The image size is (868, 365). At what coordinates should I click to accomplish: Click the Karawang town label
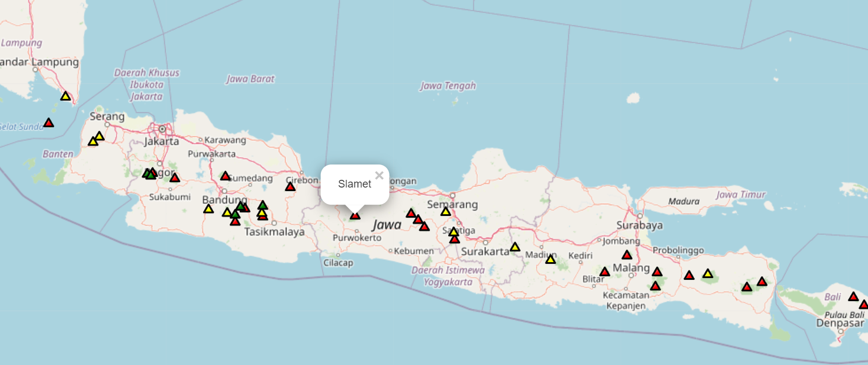pyautogui.click(x=226, y=140)
